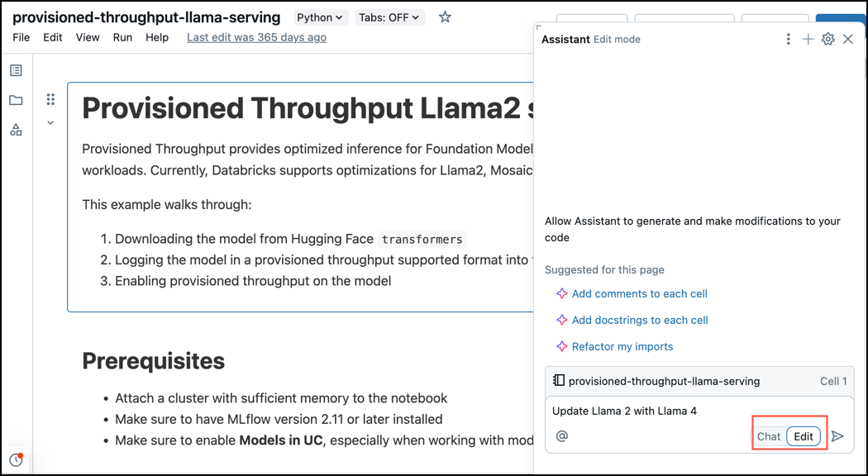Select the Add comments to each cell suggestion
The width and height of the screenshot is (868, 476).
[x=640, y=293]
